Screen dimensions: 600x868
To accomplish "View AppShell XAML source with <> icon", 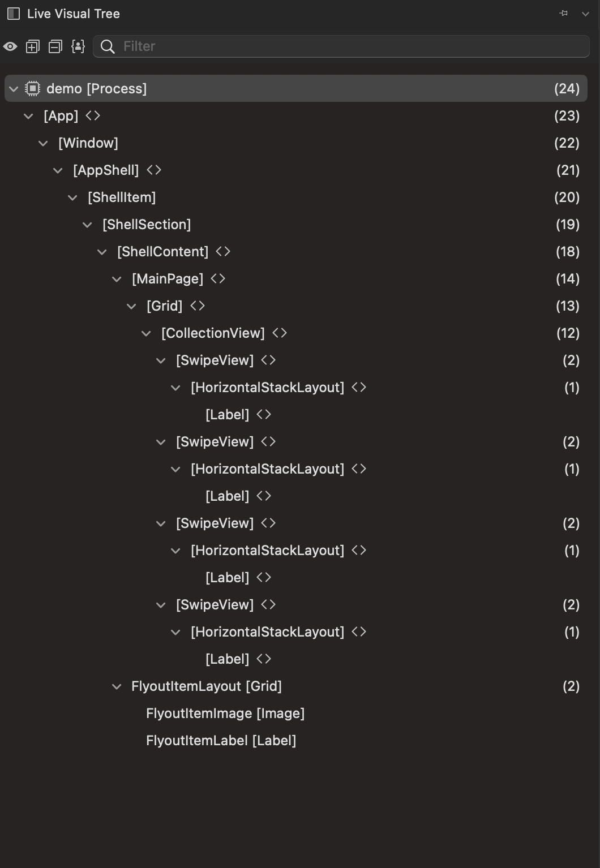I will (x=155, y=170).
